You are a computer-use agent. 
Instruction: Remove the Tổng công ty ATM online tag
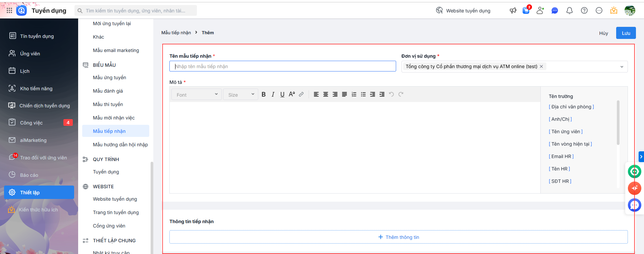[541, 66]
